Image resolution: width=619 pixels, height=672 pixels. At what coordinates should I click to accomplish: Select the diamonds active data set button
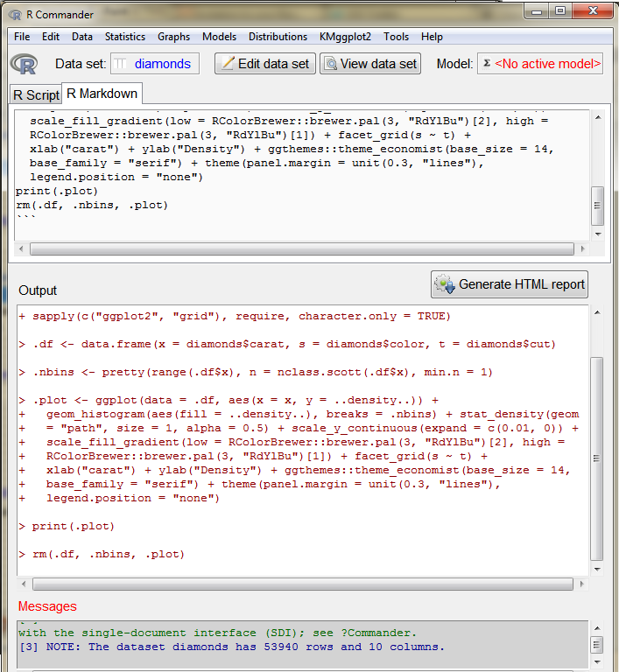[x=155, y=64]
